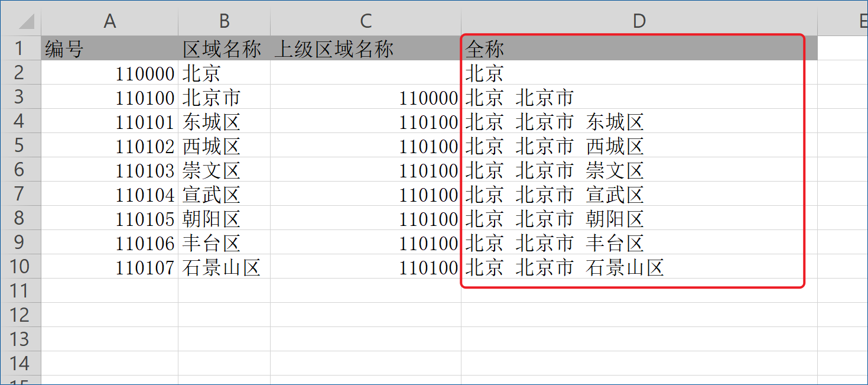This screenshot has width=868, height=385.
Task: Select row 13 header
Action: pyautogui.click(x=20, y=339)
